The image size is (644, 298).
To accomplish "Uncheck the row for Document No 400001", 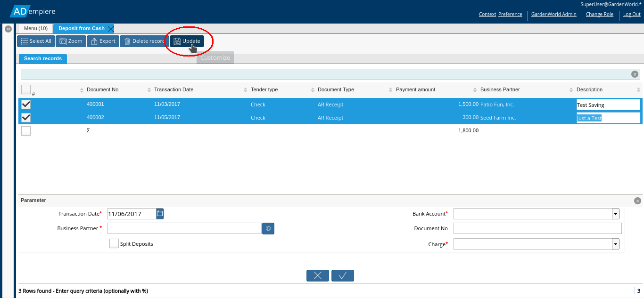I will point(26,104).
